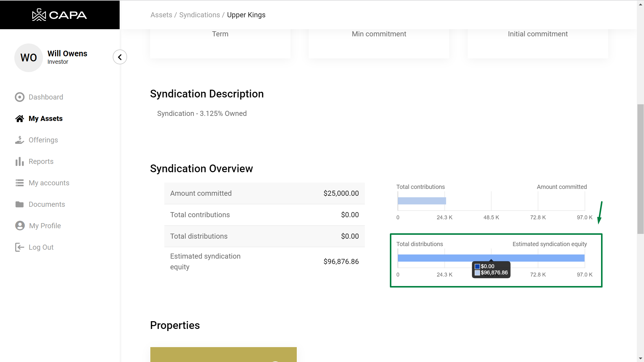Click the Offerings hand-dollar icon
The height and width of the screenshot is (362, 644).
(20, 140)
